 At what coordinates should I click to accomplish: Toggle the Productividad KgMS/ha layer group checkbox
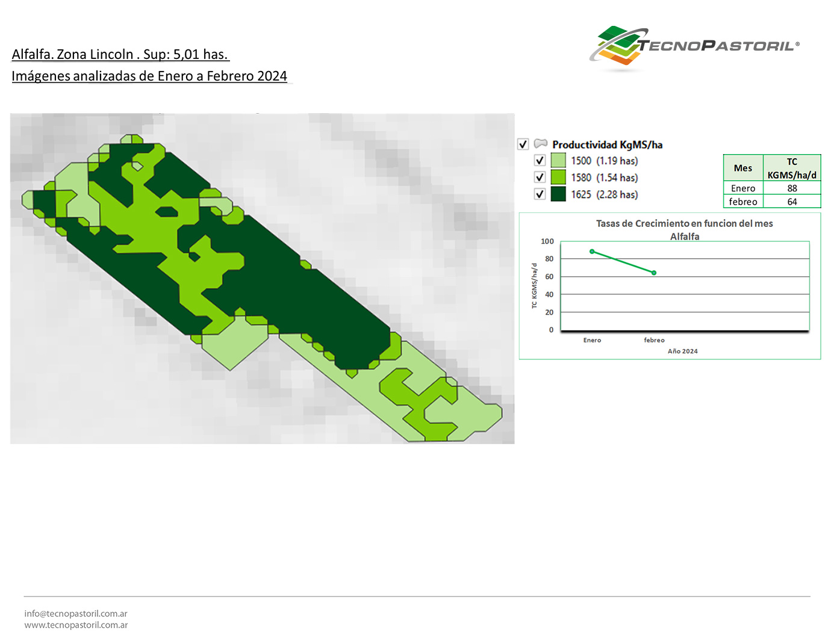pyautogui.click(x=523, y=144)
